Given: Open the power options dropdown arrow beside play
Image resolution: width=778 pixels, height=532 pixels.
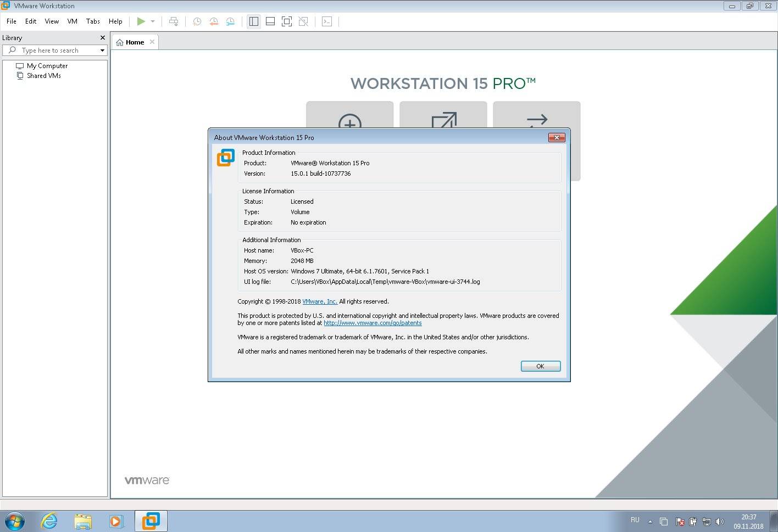Looking at the screenshot, I should 153,21.
